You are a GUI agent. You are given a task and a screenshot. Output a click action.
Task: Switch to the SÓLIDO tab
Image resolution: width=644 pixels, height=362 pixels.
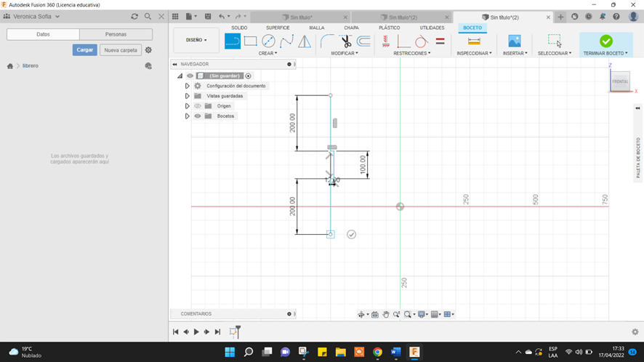[x=239, y=28]
